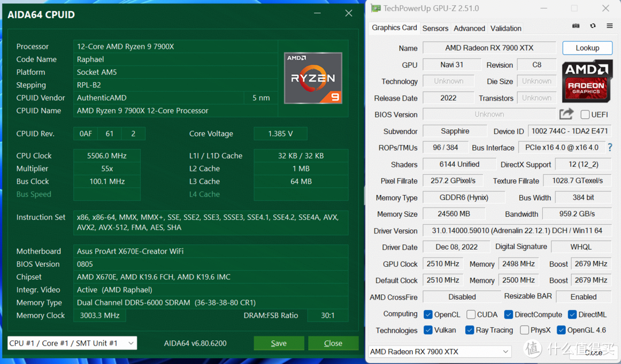Click the Motherboard name Asus ProArt X670E-Creator

pos(210,251)
